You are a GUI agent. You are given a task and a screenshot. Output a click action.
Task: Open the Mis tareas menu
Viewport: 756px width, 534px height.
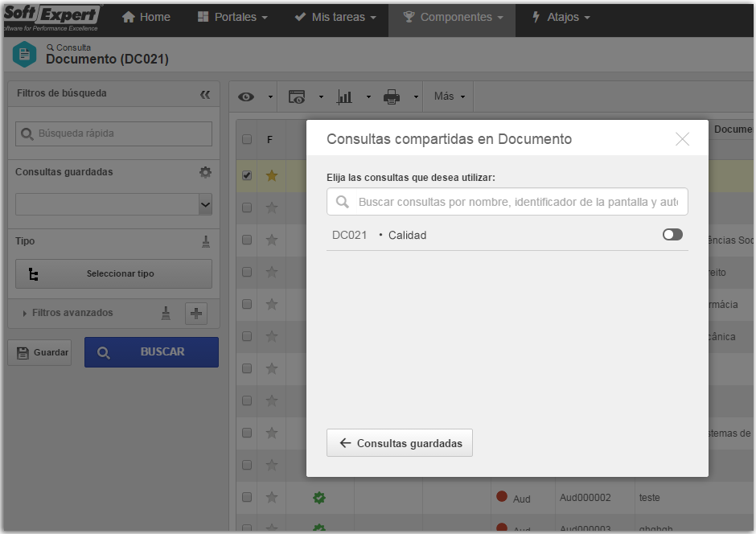point(335,18)
